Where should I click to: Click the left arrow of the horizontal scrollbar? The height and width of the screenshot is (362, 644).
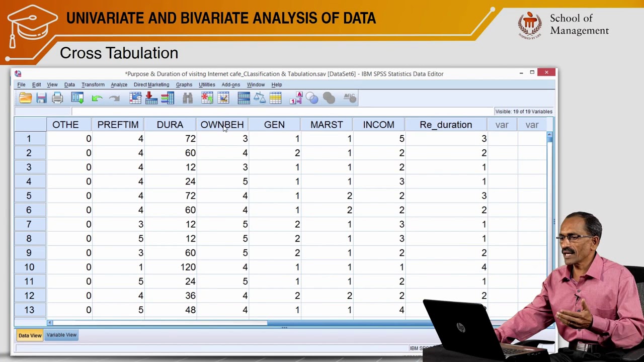tap(50, 323)
